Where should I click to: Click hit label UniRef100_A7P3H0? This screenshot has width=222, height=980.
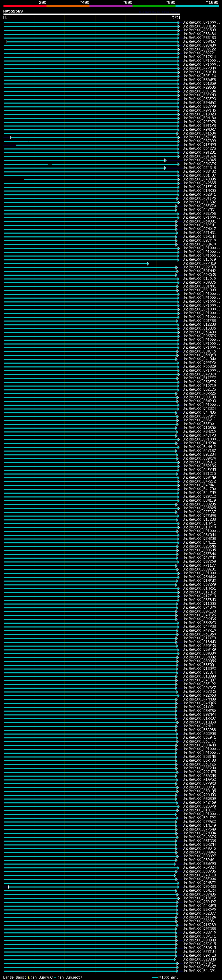pos(199,68)
